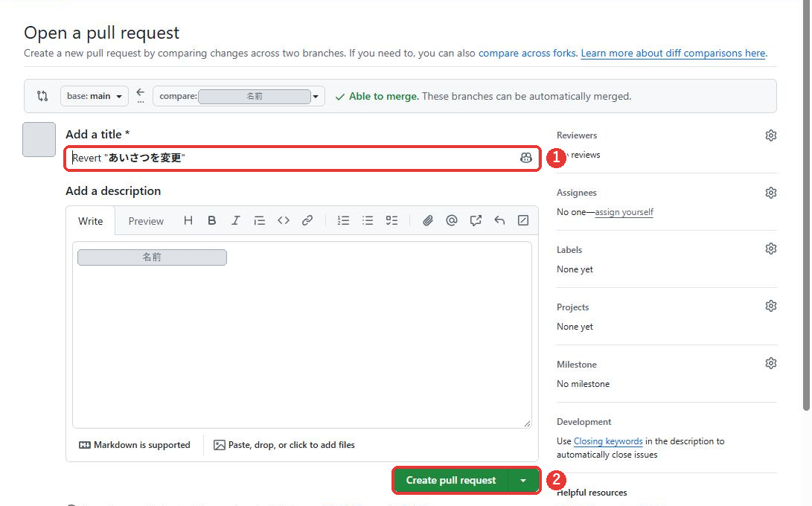Image resolution: width=812 pixels, height=506 pixels.
Task: Click the Heading formatting icon
Action: tap(188, 220)
